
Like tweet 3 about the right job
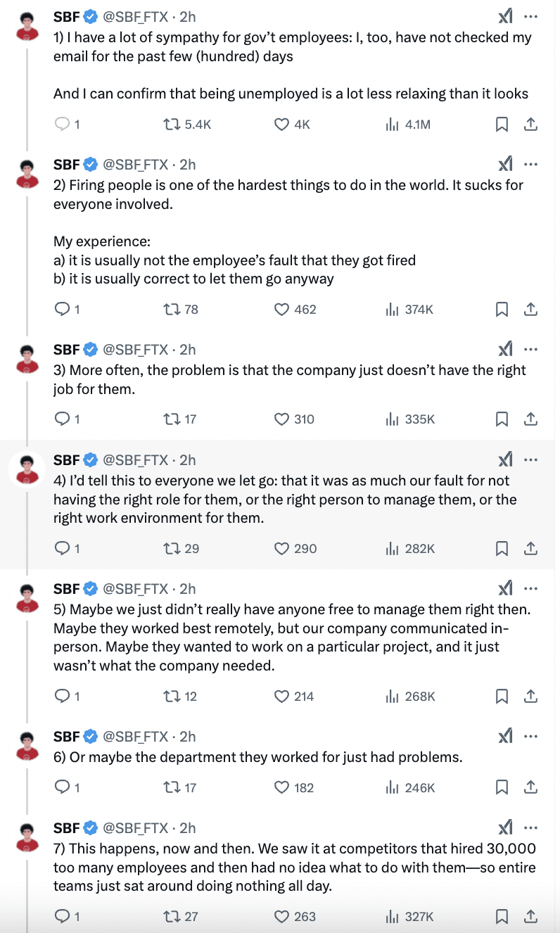[x=281, y=419]
